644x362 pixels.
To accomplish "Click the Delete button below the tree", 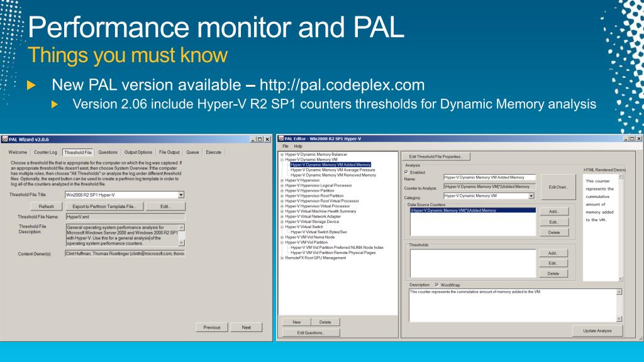I will pyautogui.click(x=325, y=322).
